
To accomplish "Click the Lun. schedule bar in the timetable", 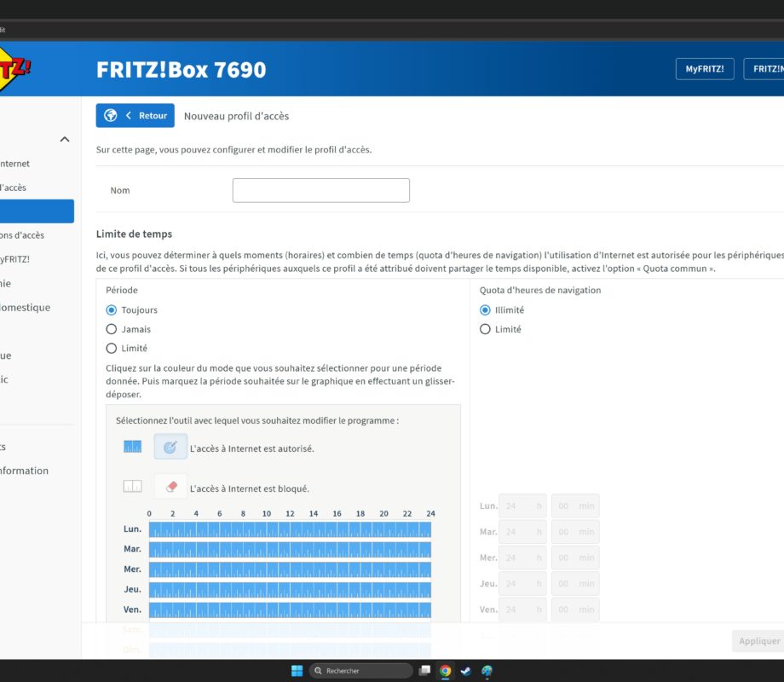I will pyautogui.click(x=290, y=529).
